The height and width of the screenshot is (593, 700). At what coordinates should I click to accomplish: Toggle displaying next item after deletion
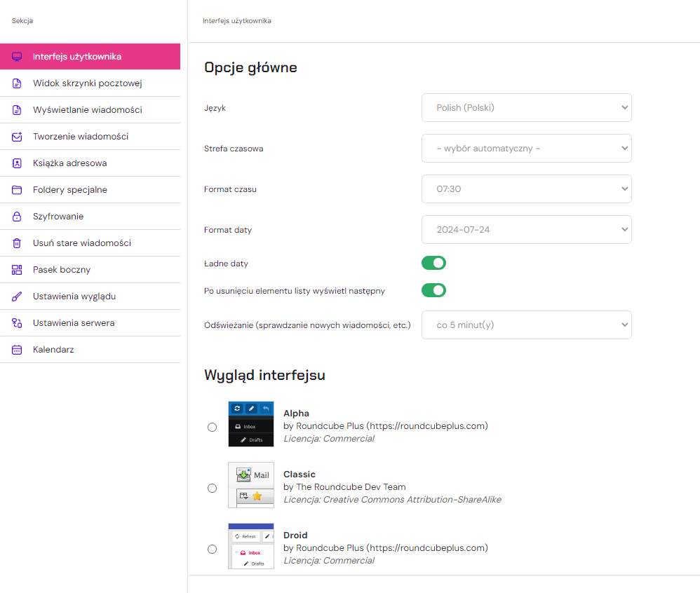(433, 289)
